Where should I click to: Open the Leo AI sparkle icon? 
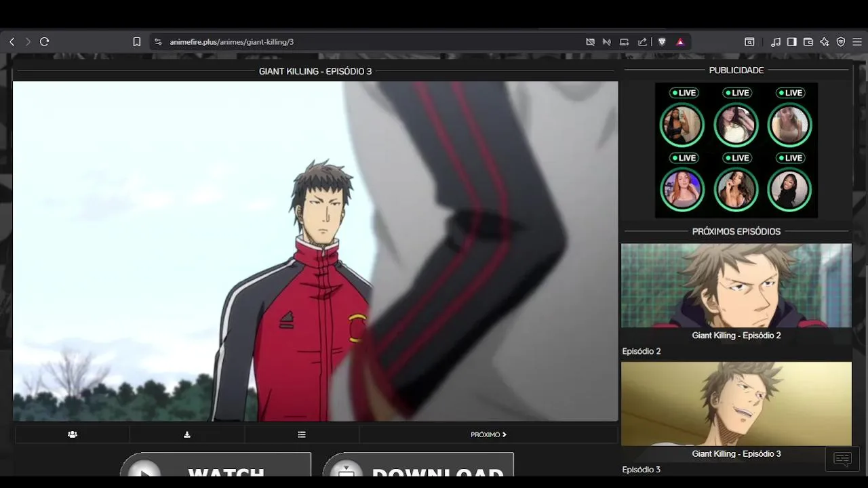tap(825, 42)
